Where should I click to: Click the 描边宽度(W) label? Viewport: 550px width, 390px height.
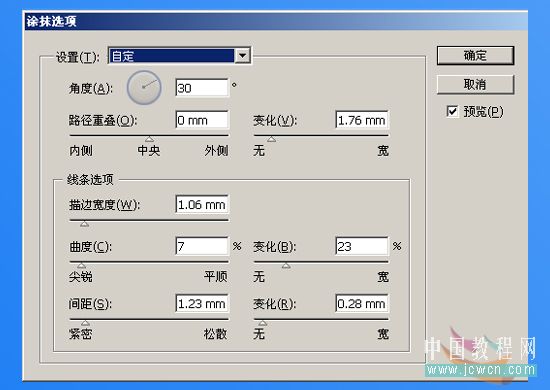point(105,205)
